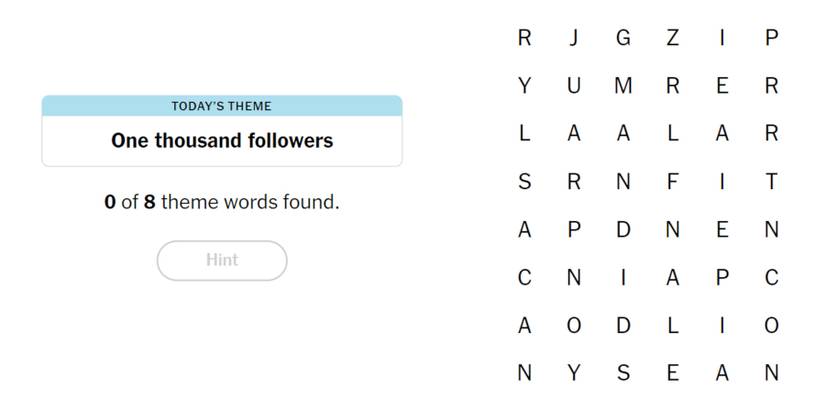Select the letter Z in the grid
The image size is (825, 413).
coord(673,38)
